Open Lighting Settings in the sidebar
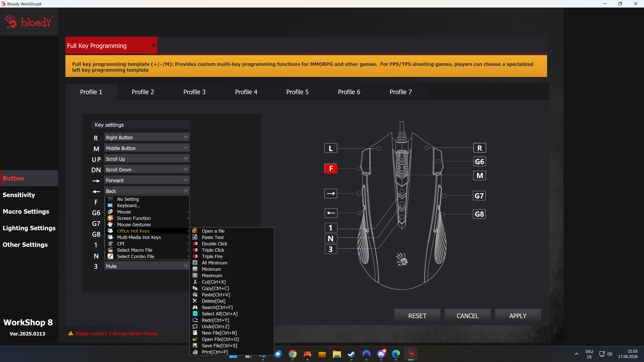The image size is (644, 362). (x=29, y=228)
